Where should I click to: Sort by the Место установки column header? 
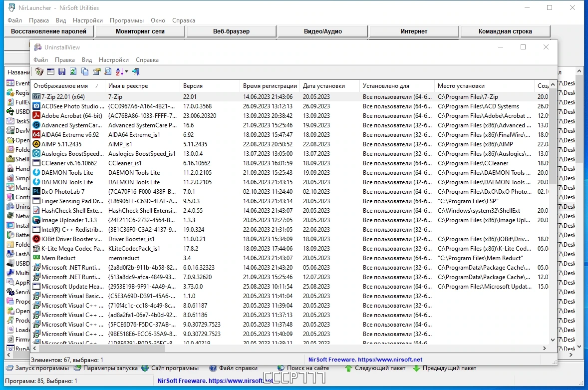(x=484, y=86)
